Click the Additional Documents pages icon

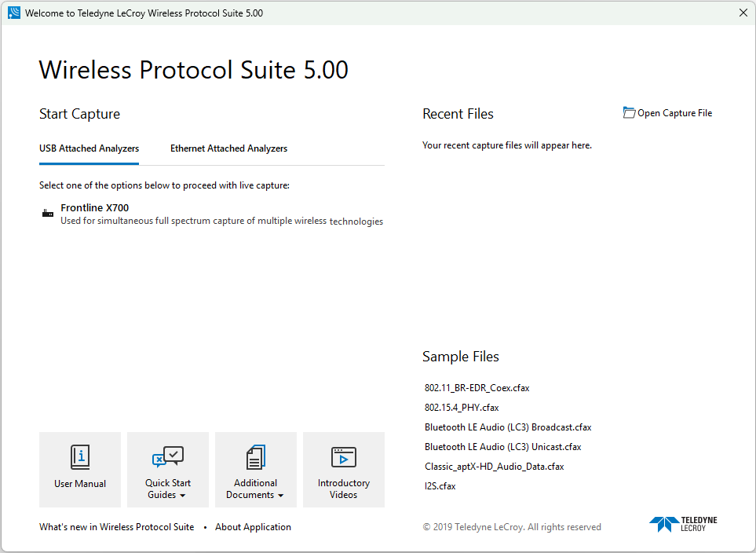point(256,457)
